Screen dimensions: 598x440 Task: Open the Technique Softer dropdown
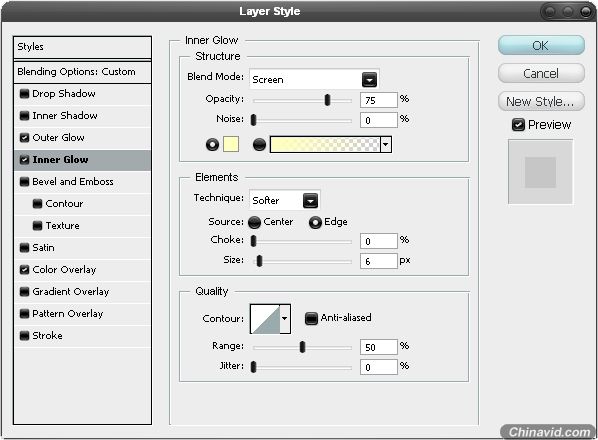(285, 200)
